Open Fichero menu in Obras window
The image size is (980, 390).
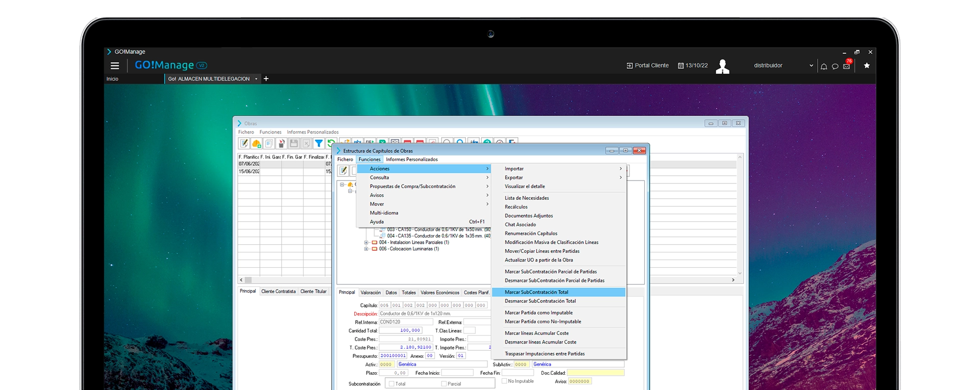tap(246, 132)
